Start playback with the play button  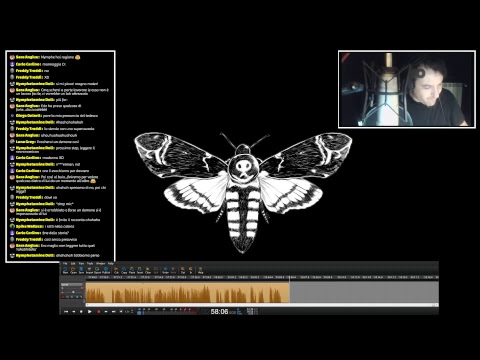(89, 312)
